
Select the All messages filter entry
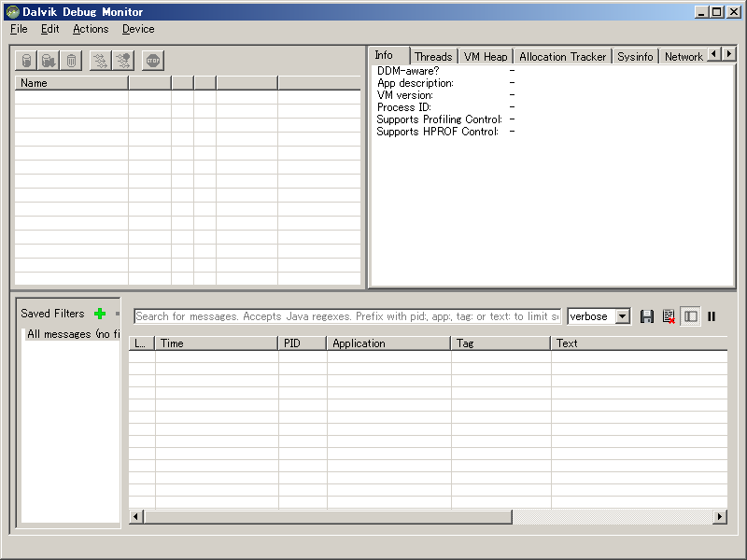[73, 334]
